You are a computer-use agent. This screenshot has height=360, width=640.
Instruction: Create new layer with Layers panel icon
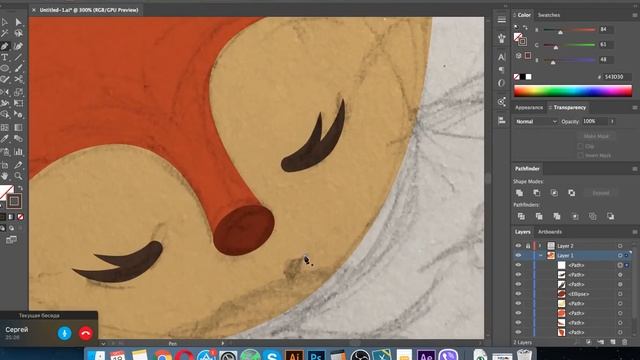click(x=613, y=342)
